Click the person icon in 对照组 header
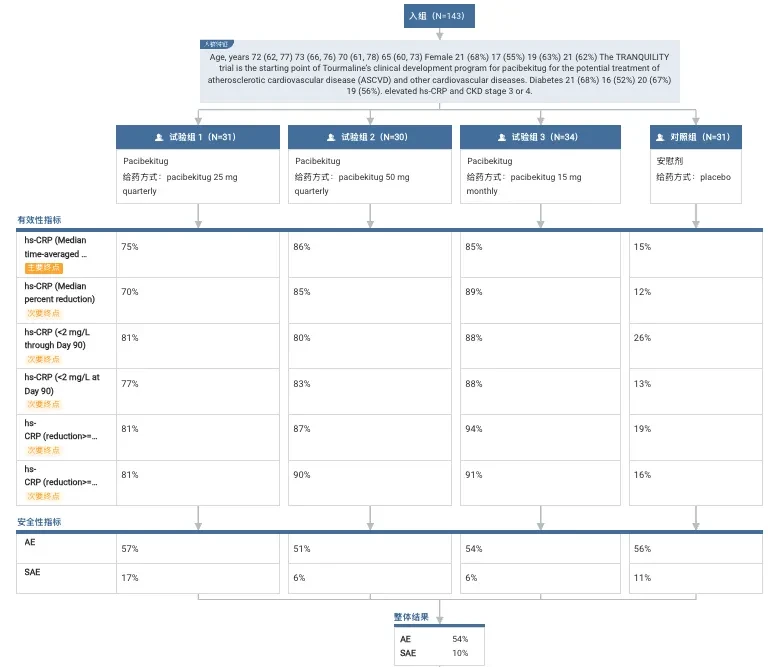The width and height of the screenshot is (784, 667). [x=660, y=137]
